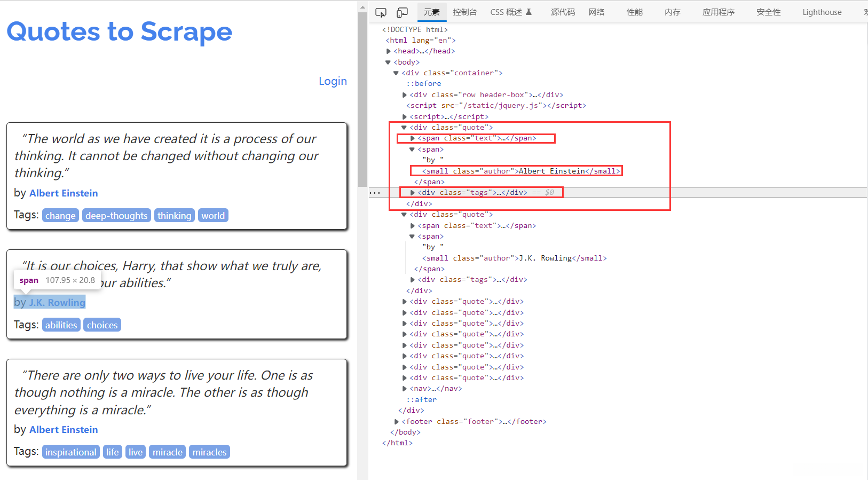Select the small author J.K. Rowling node
Screen dimensions: 868x480
[x=515, y=258]
